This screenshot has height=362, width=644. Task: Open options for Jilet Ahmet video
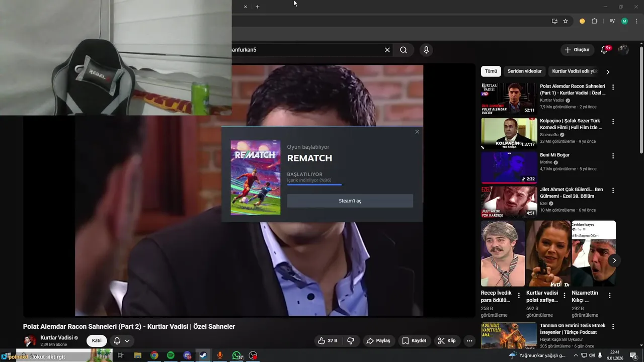click(x=613, y=190)
